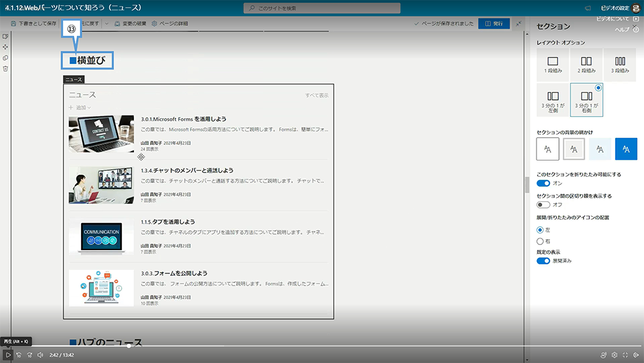Click the move section icon in left rail
The height and width of the screenshot is (363, 644).
5,47
